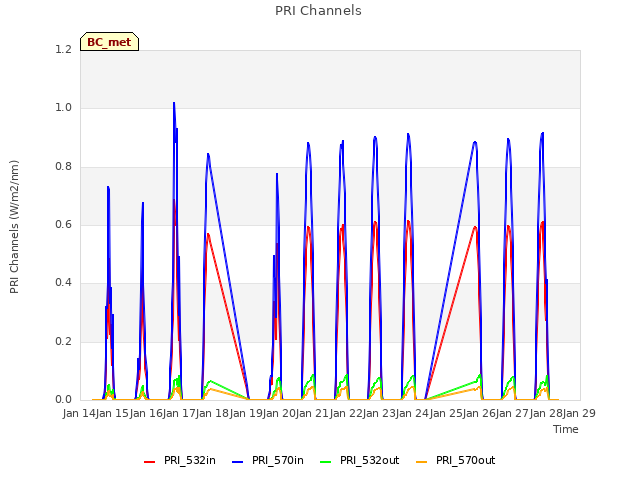Click the red PRI_532in legend swatch
Image resolution: width=640 pixels, height=480 pixels.
[x=150, y=462]
